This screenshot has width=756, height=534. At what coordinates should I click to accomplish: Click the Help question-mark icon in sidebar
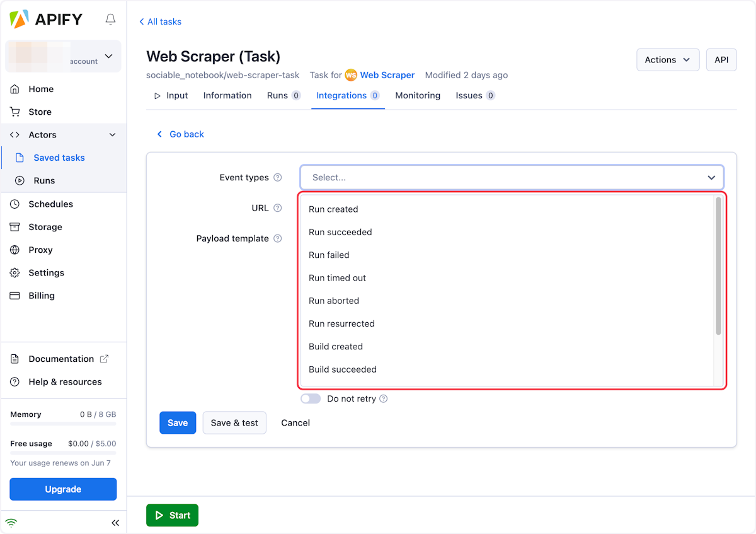[x=15, y=382]
